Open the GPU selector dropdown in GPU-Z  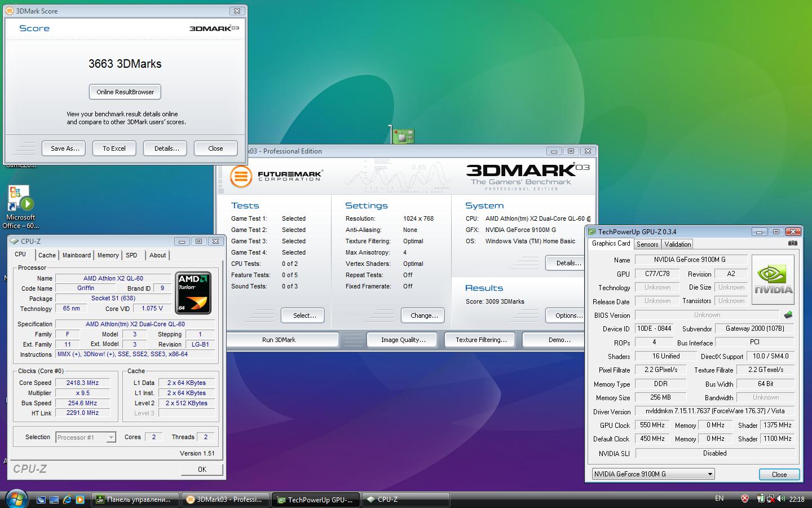click(653, 474)
